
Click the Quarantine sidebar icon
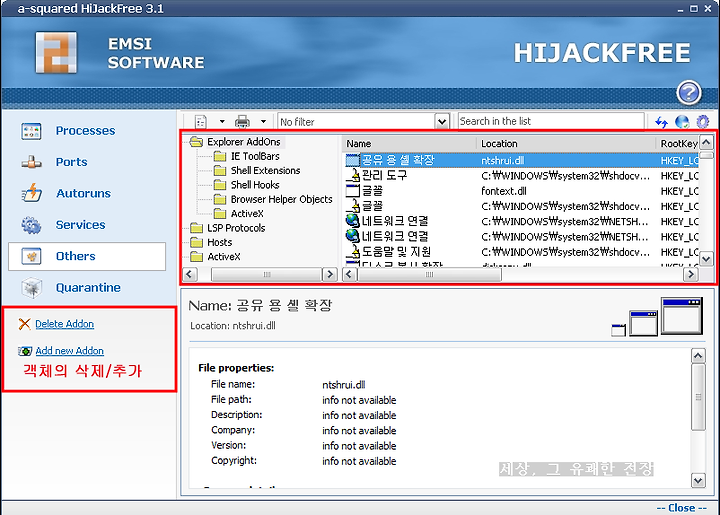(31, 288)
